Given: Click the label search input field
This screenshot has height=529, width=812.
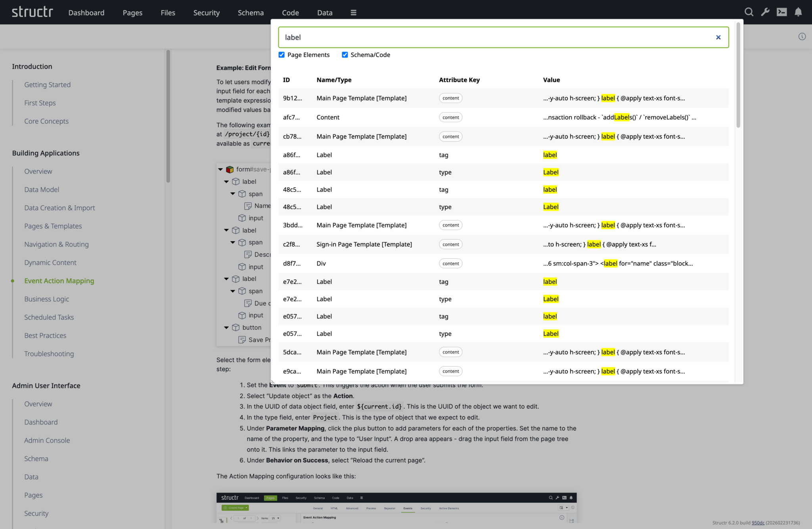Looking at the screenshot, I should 496,37.
